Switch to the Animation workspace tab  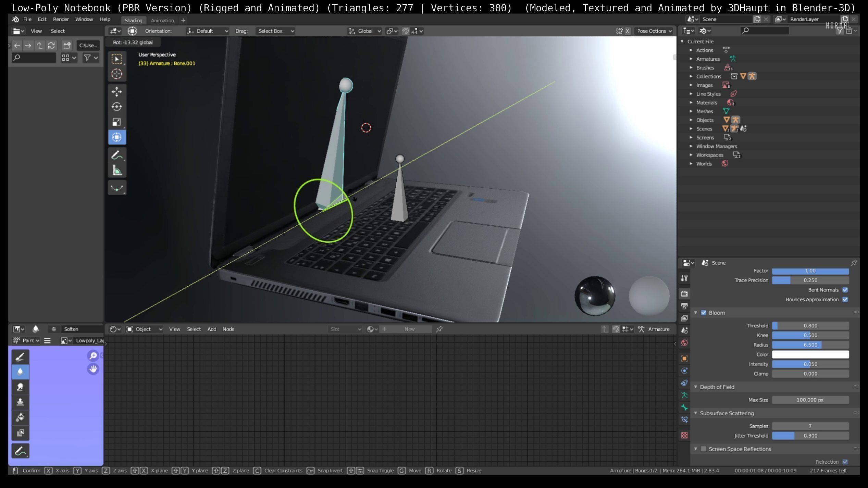point(162,21)
